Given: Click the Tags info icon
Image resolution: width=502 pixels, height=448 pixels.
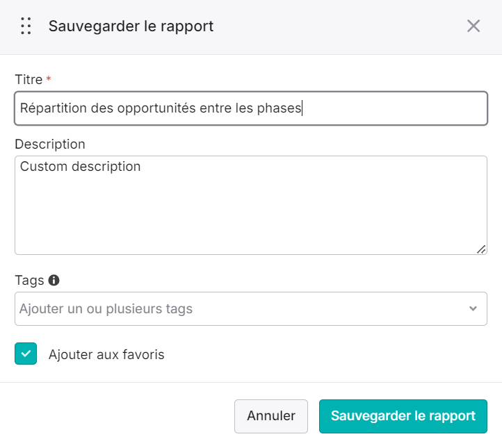Looking at the screenshot, I should point(54,280).
